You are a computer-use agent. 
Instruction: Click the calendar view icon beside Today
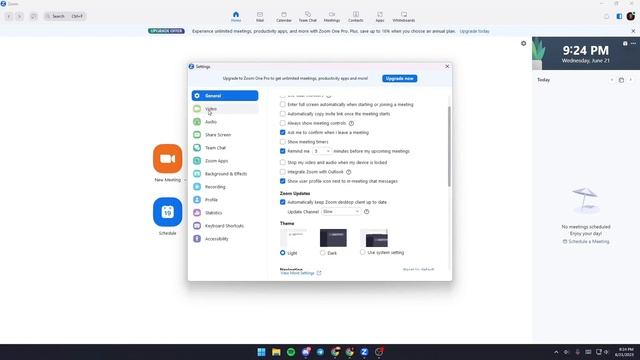(x=621, y=80)
